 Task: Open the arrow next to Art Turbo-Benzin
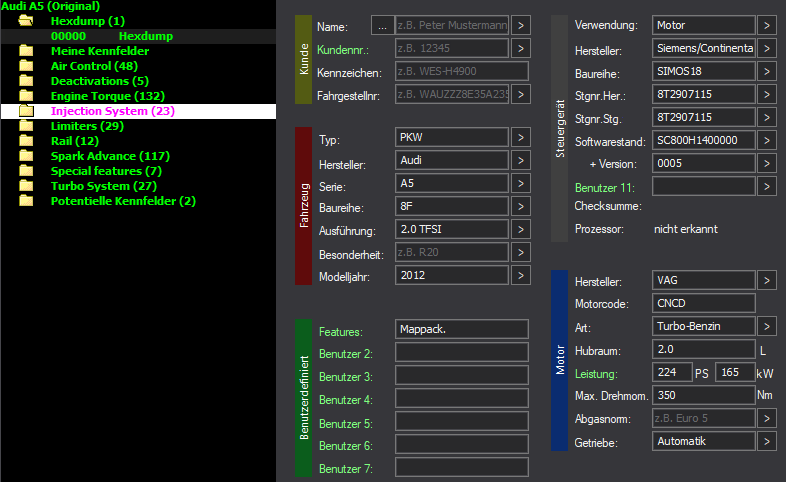[766, 327]
